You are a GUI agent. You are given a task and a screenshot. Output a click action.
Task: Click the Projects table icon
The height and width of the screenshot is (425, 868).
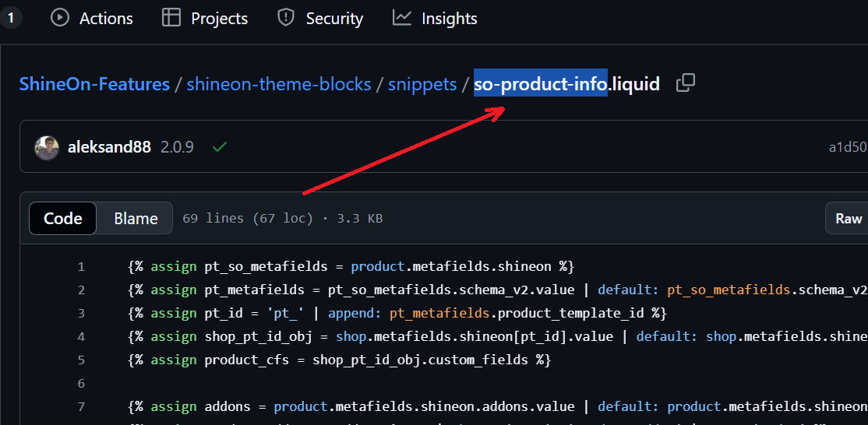tap(171, 18)
